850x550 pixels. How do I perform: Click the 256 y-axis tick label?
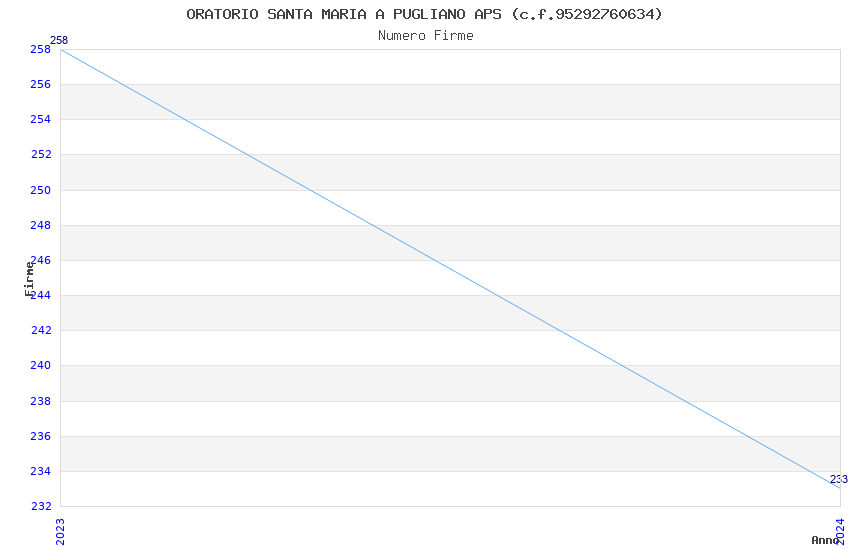pos(41,84)
